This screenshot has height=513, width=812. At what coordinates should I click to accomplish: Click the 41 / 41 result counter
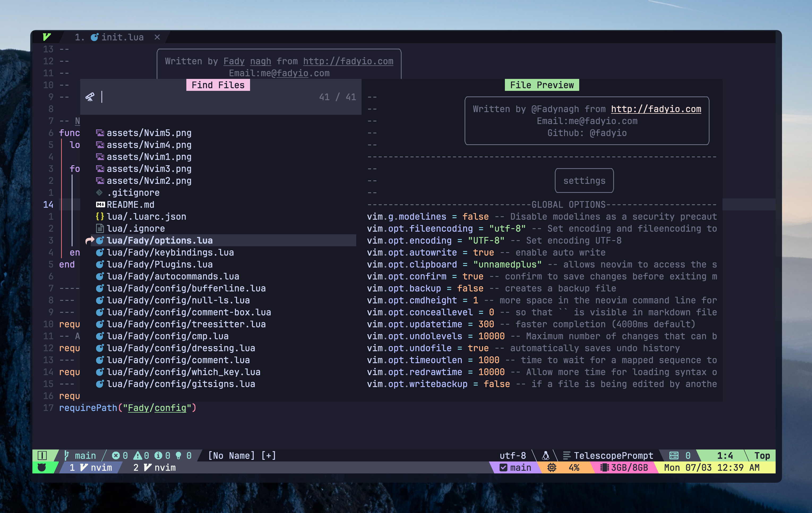coord(338,97)
